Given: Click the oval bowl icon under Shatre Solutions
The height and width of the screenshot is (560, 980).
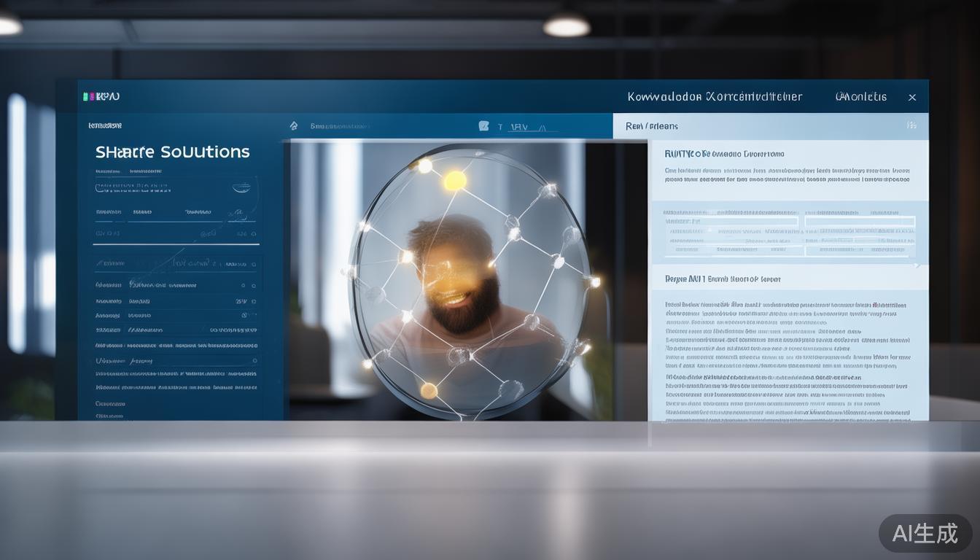Looking at the screenshot, I should [241, 187].
